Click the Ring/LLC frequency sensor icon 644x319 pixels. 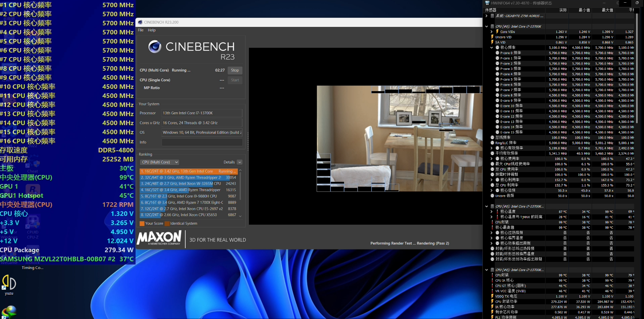pyautogui.click(x=492, y=143)
